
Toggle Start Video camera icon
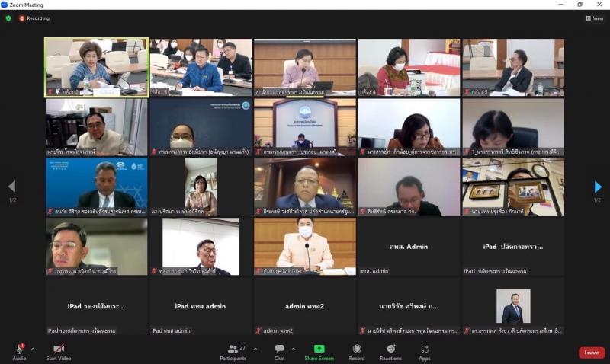pos(59,349)
